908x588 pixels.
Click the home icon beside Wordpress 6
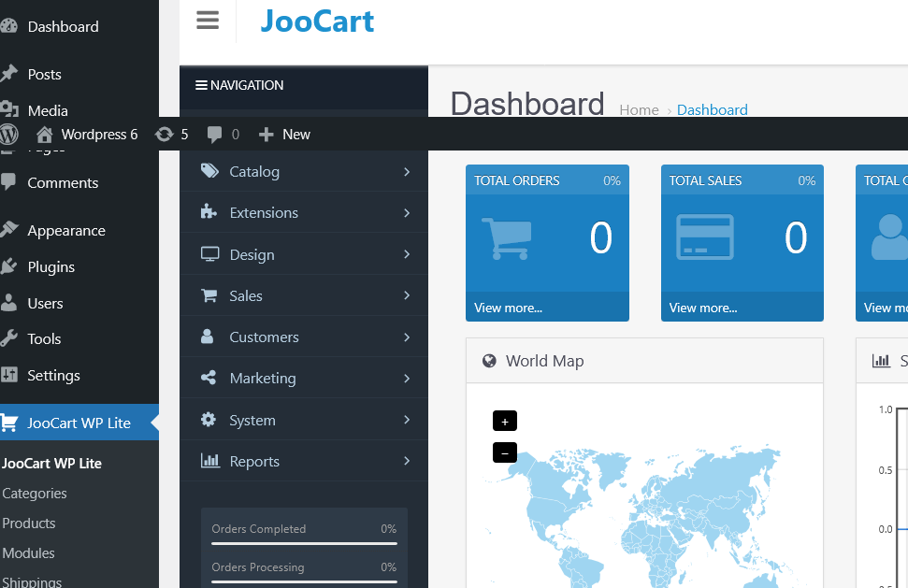pyautogui.click(x=45, y=135)
